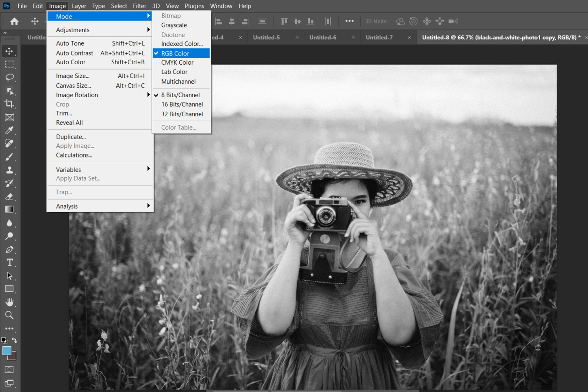Image resolution: width=588 pixels, height=392 pixels.
Task: Select the Blur tool
Action: [x=9, y=223]
